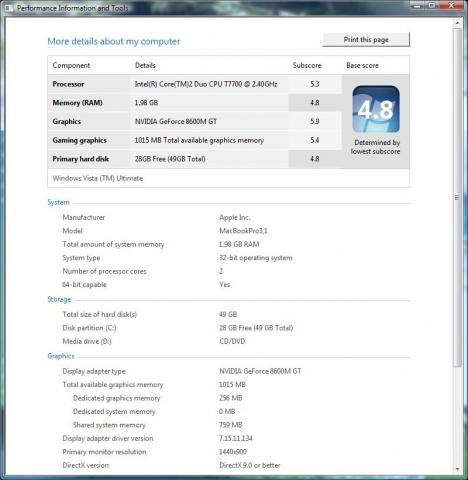Click the System section heading
The image size is (468, 480).
(58, 202)
